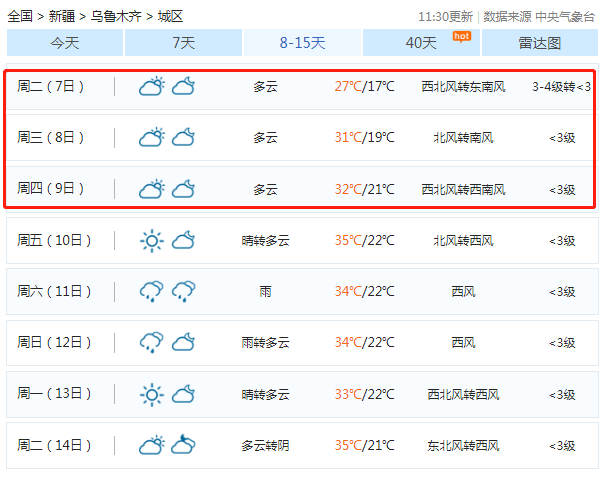Select the 周二（14日）date label
604x477 pixels.
(54, 445)
